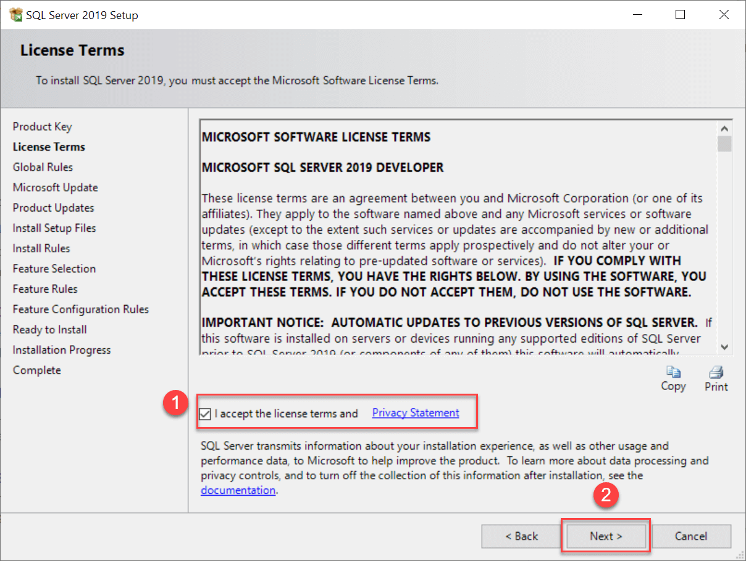
Task: Select the Complete step
Action: coord(37,371)
